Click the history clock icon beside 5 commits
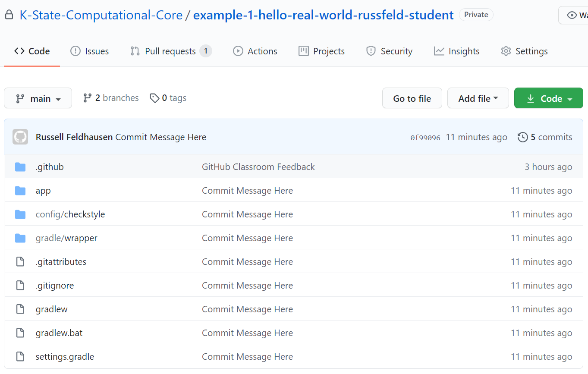Screen dimensions: 588x374 pyautogui.click(x=523, y=137)
